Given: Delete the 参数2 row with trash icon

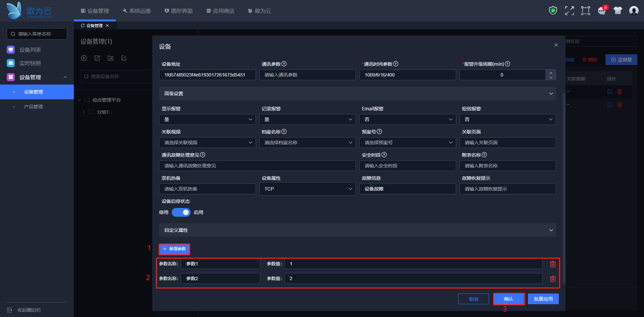Looking at the screenshot, I should 553,279.
